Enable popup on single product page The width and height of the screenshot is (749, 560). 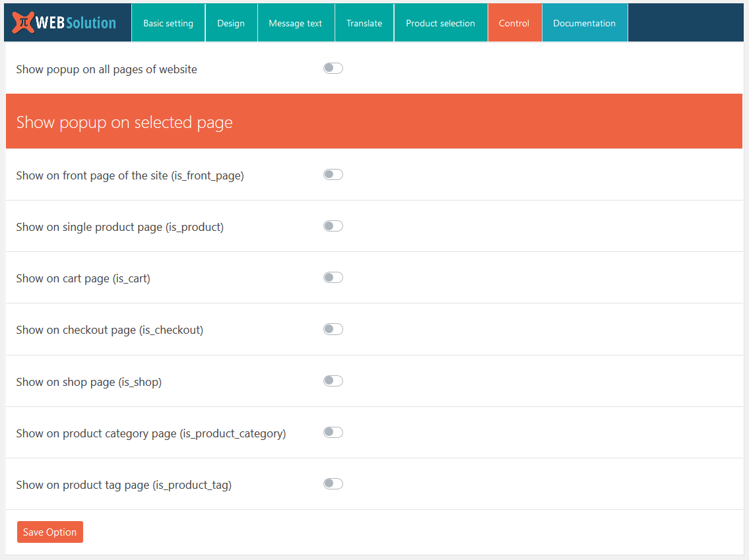coord(333,226)
